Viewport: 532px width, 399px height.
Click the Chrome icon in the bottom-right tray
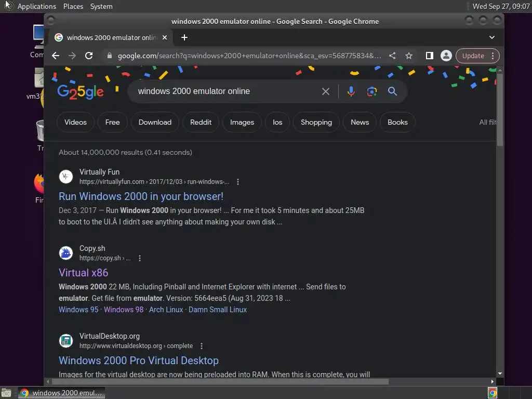493,393
